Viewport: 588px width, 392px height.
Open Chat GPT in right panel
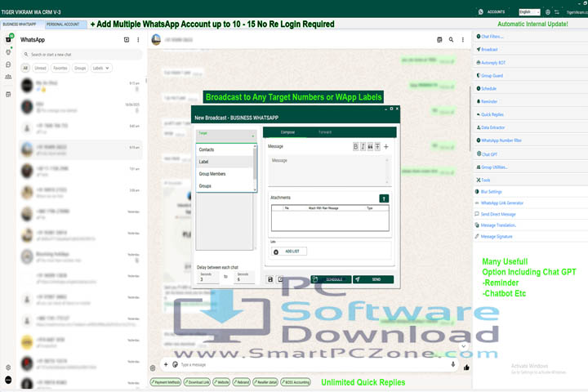tap(487, 154)
